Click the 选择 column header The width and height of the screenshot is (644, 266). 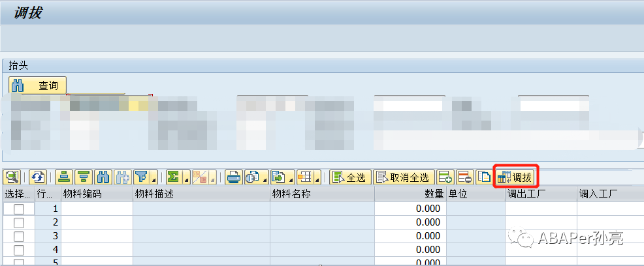[19, 194]
